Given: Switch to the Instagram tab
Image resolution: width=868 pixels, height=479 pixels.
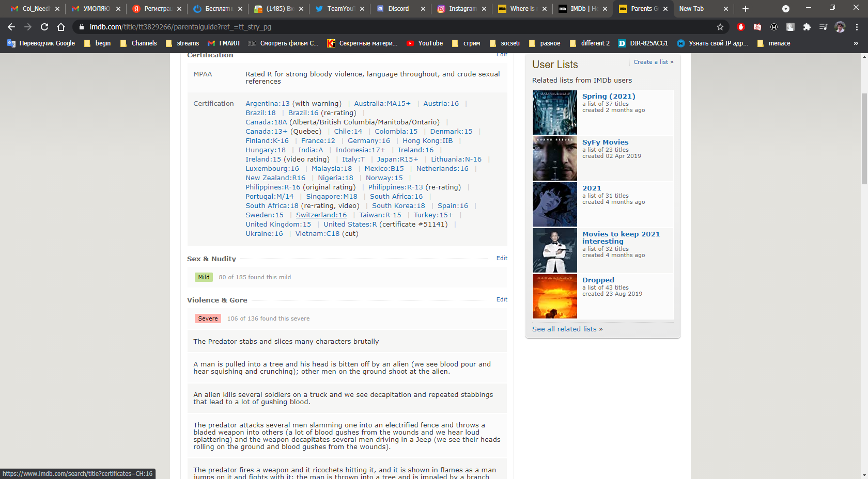Looking at the screenshot, I should pos(461,9).
